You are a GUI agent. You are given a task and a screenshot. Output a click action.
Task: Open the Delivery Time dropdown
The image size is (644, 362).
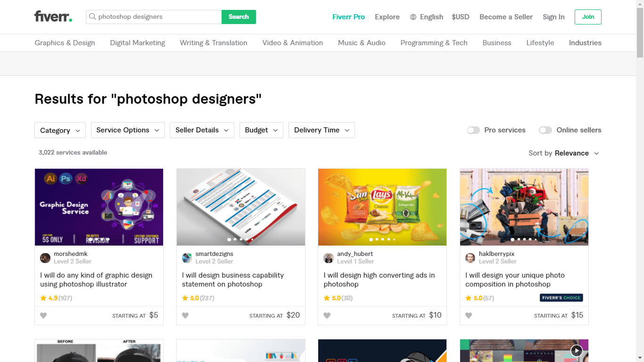pyautogui.click(x=322, y=130)
